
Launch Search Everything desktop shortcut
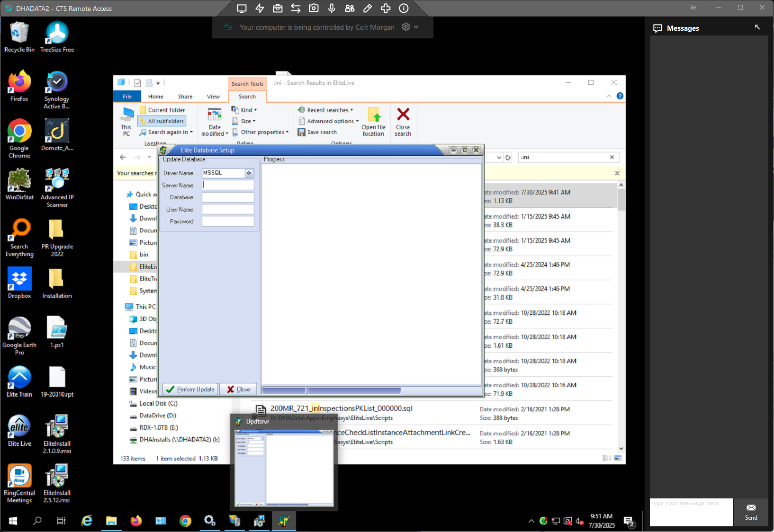[x=19, y=237]
